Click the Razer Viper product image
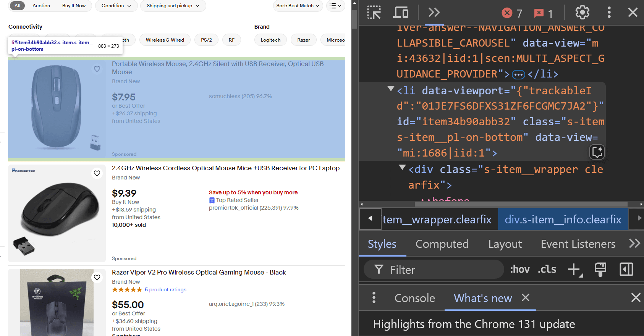 click(x=57, y=302)
